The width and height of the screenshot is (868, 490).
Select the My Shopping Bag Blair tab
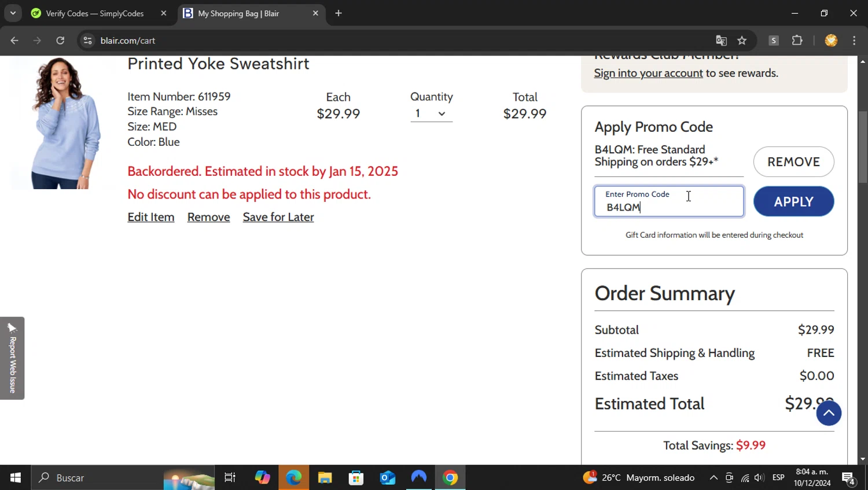238,13
